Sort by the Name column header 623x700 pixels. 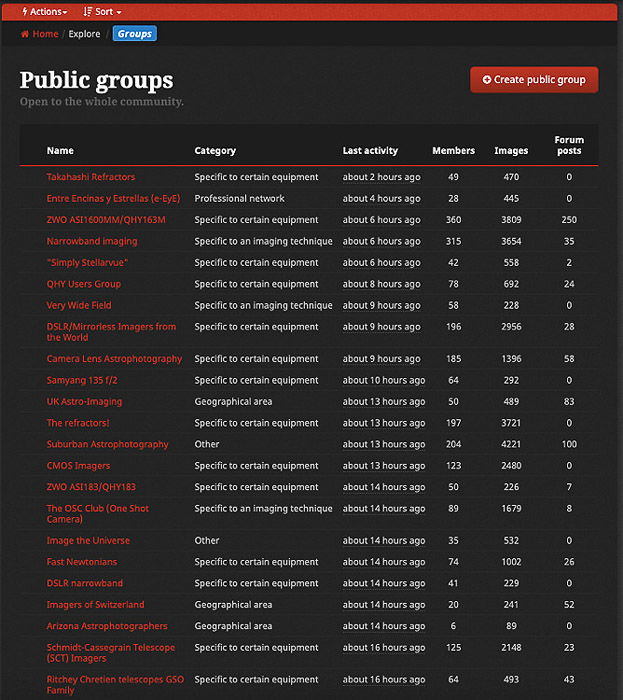click(60, 151)
